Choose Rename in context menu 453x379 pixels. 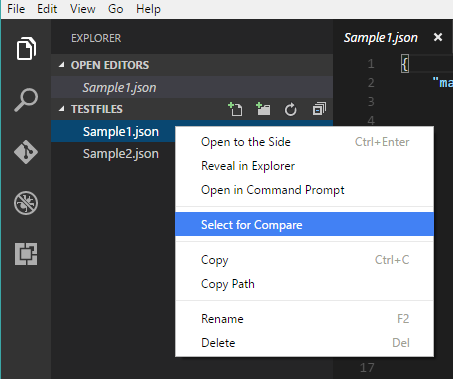coord(304,319)
